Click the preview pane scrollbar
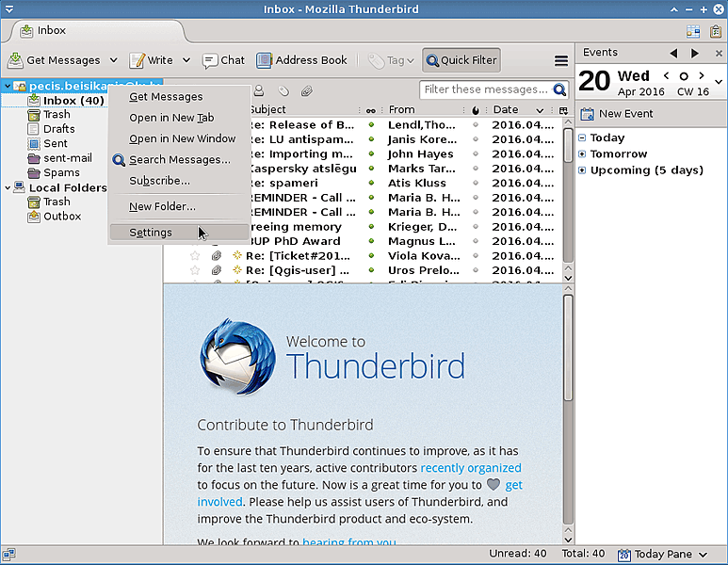The height and width of the screenshot is (565, 728). point(568,347)
